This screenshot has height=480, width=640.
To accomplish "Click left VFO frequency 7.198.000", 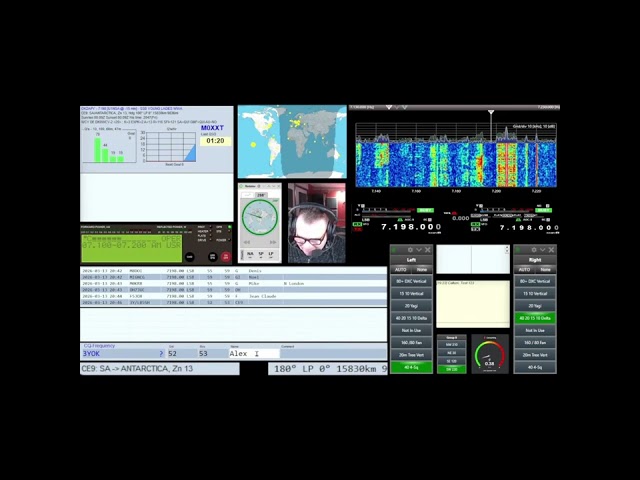I will click(x=411, y=227).
